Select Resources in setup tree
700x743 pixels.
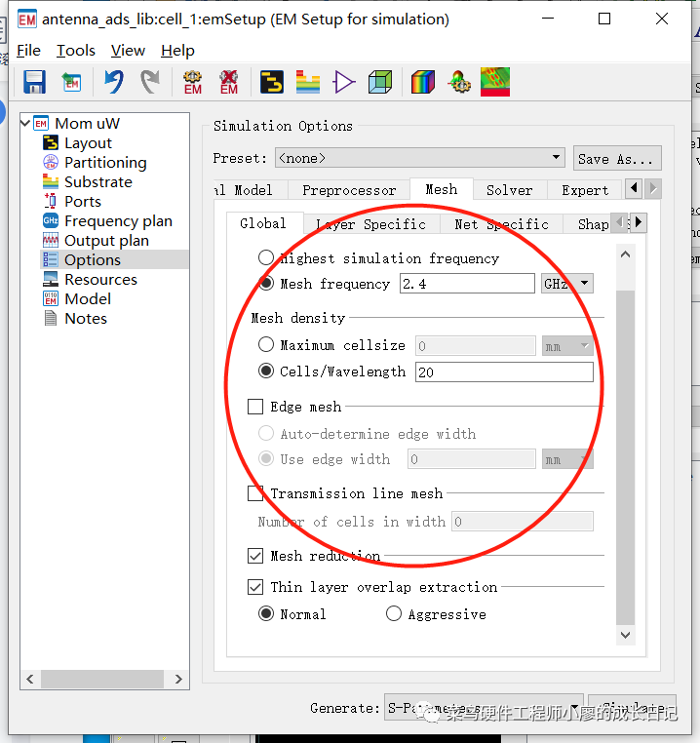(x=100, y=279)
